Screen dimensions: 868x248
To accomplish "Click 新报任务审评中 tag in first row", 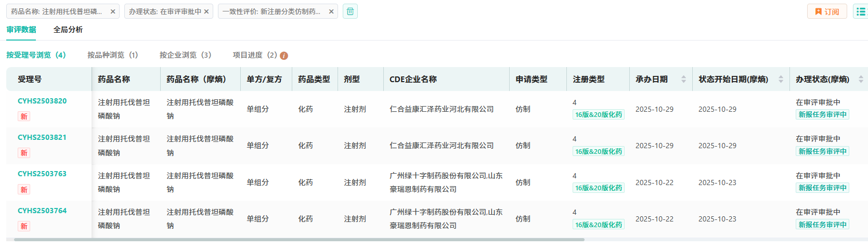I will [x=822, y=114].
